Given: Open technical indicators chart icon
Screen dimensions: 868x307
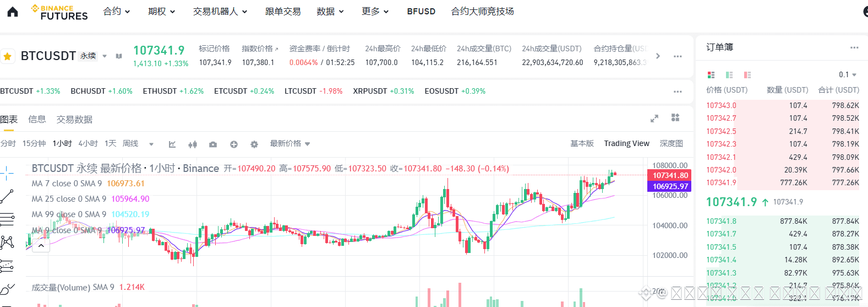Looking at the screenshot, I should pyautogui.click(x=172, y=144).
